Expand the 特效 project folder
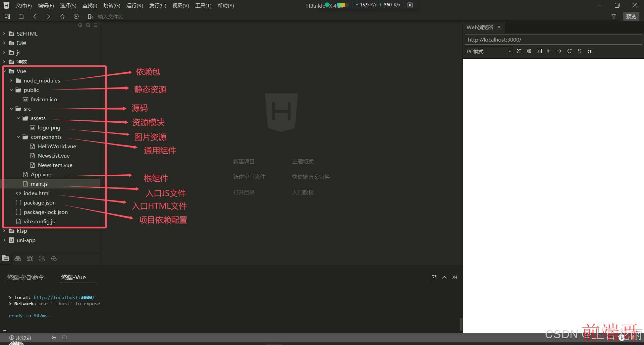The width and height of the screenshot is (644, 345). click(x=4, y=62)
